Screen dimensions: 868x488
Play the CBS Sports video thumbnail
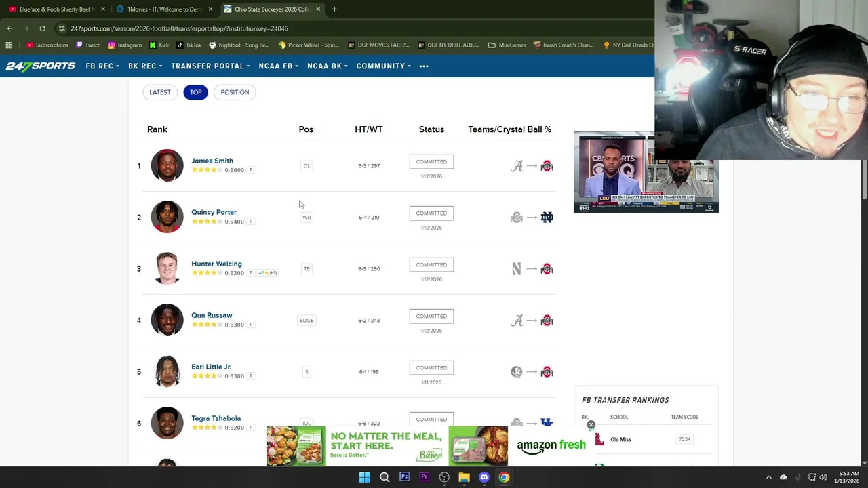tap(646, 173)
